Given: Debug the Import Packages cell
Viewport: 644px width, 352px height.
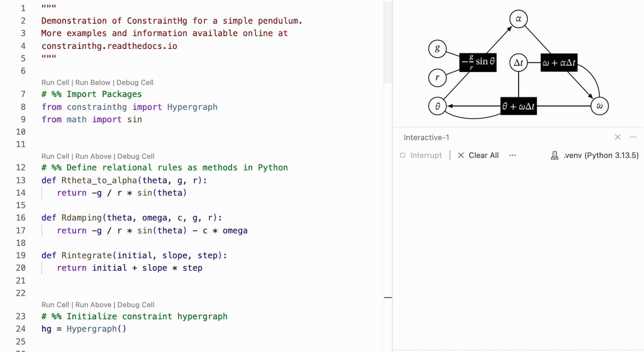Looking at the screenshot, I should pyautogui.click(x=135, y=82).
